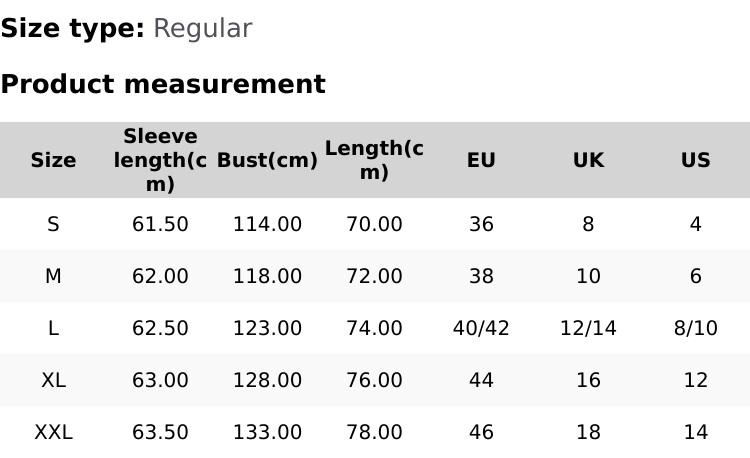This screenshot has height=458, width=750.
Task: Select the Bust(cm) column header
Action: click(267, 160)
